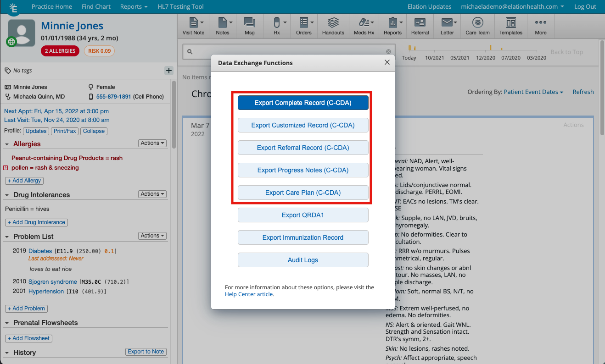Select the Referral icon

(420, 25)
